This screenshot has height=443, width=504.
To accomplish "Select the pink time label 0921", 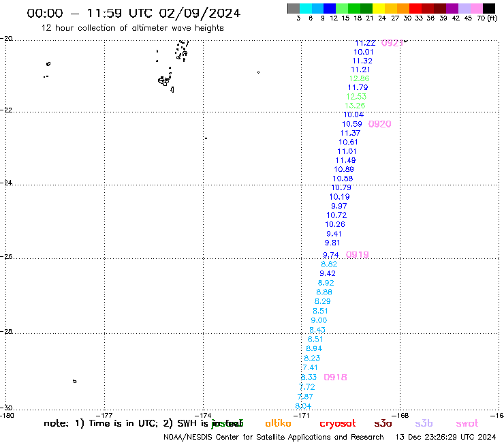I will (392, 43).
